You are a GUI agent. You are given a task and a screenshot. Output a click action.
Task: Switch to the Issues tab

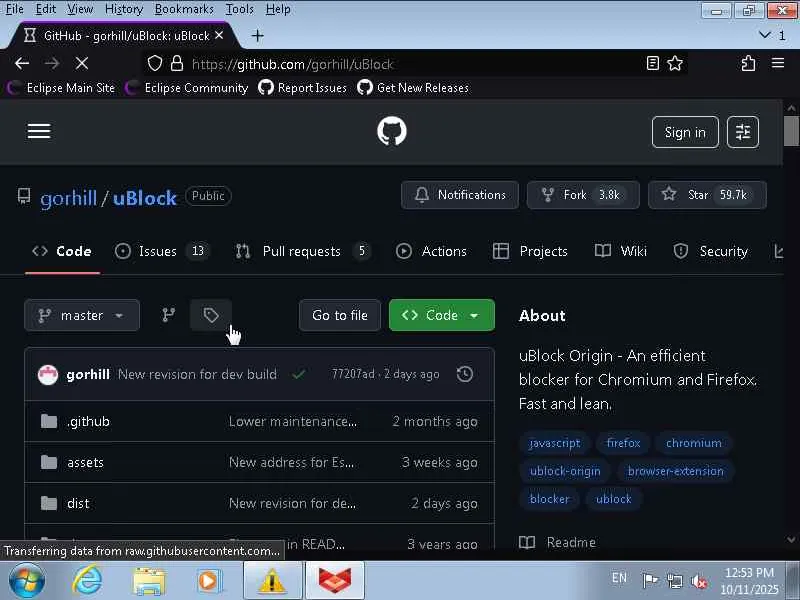(162, 251)
